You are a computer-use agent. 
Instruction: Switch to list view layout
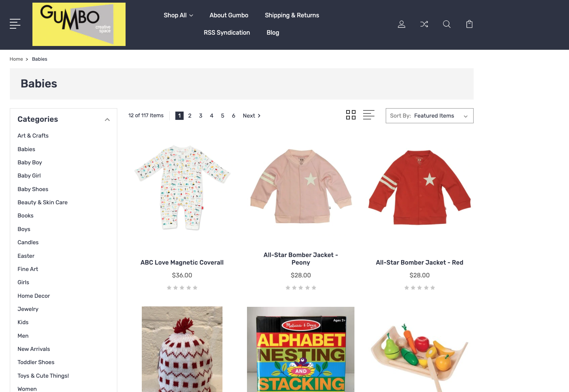pyautogui.click(x=368, y=115)
